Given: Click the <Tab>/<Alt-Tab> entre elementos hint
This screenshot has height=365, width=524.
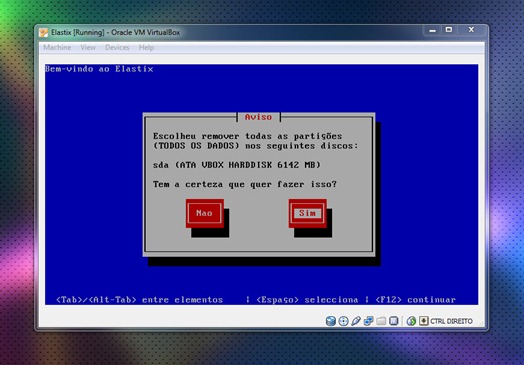Looking at the screenshot, I should coord(139,300).
